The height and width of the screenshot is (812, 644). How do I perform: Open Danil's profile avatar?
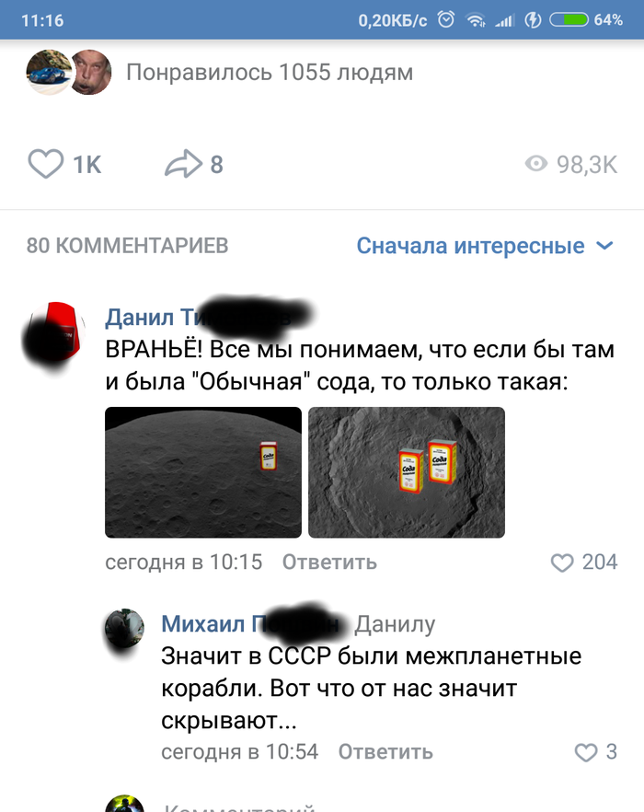(54, 331)
